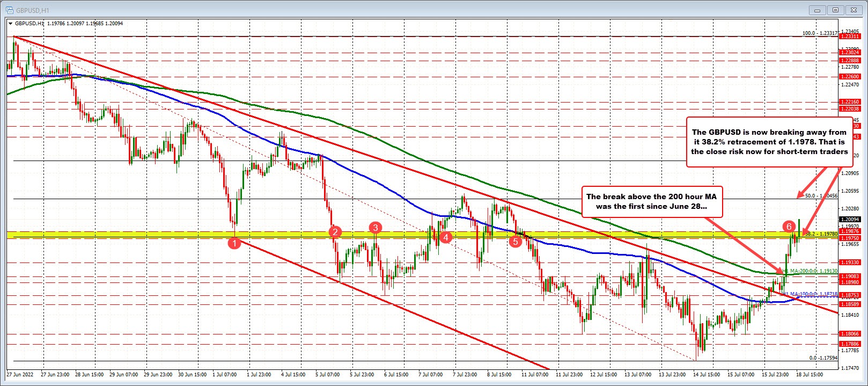Viewport: 868px width, 386px height.
Task: Click the 1.22780 price scale value
Action: (x=851, y=67)
